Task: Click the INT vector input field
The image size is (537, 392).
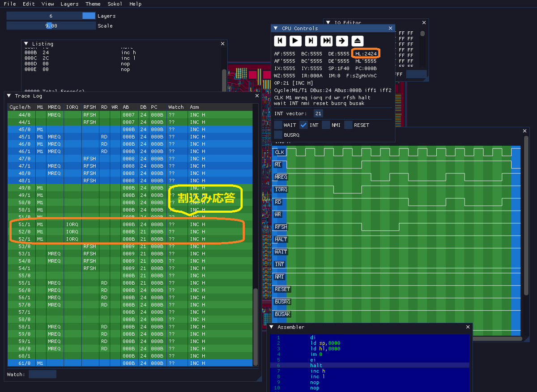Action: point(318,114)
